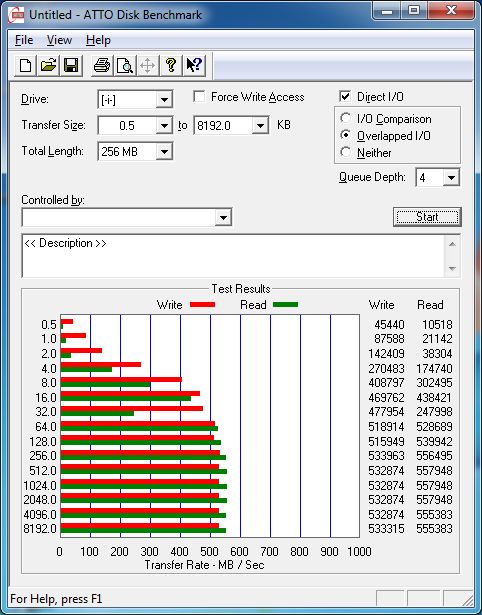Start the benchmark with the Start button
The height and width of the screenshot is (615, 482).
pyautogui.click(x=427, y=217)
